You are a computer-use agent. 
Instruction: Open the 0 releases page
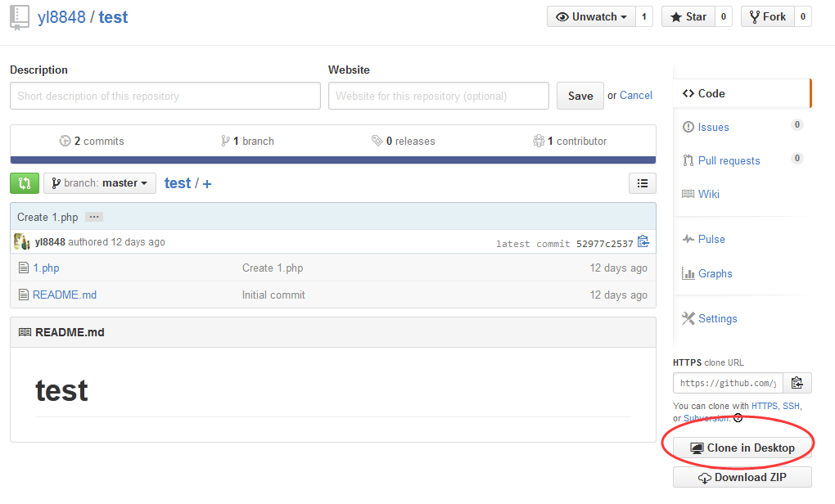pos(403,141)
